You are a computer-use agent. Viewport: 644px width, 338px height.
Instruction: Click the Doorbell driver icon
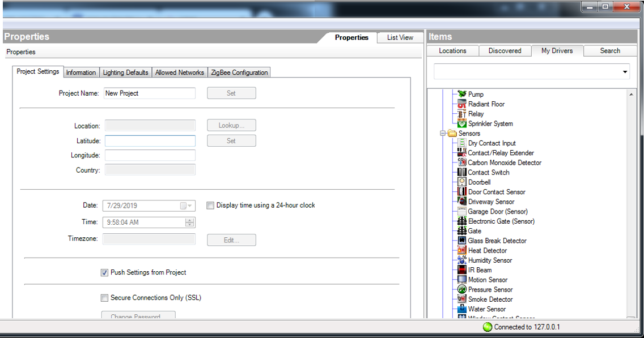point(462,182)
